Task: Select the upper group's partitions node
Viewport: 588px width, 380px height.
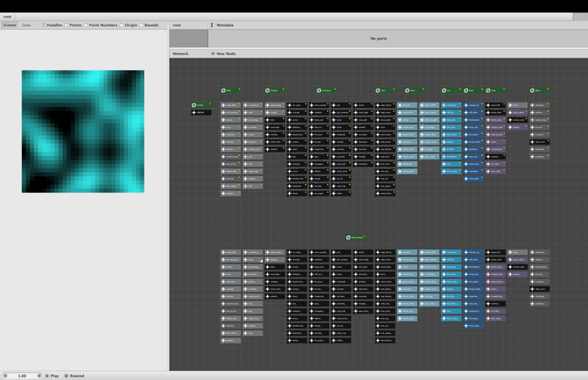Action: (x=540, y=156)
